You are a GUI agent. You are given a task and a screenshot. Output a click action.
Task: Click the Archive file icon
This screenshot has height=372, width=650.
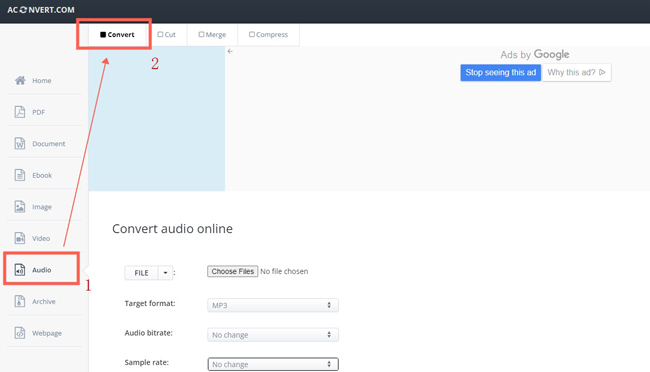point(19,301)
